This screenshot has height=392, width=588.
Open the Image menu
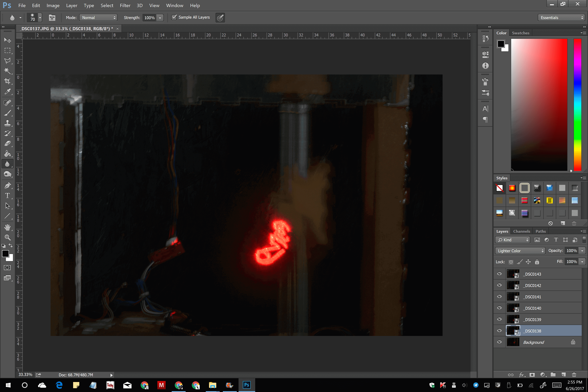tap(53, 5)
